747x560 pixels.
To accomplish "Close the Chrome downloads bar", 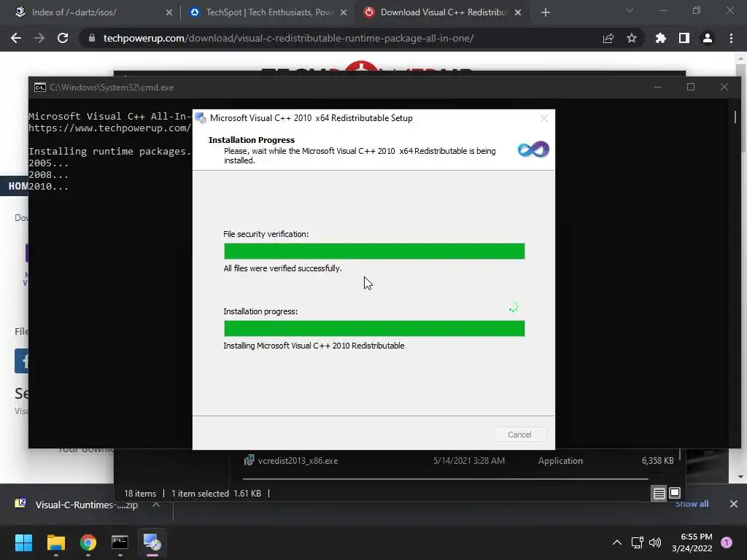I will (734, 504).
